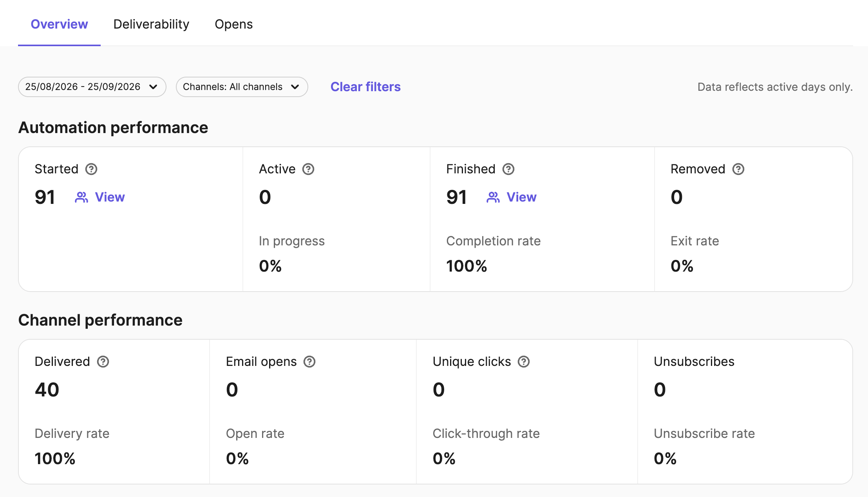Screen dimensions: 868x497
Task: Click the Unsubscribes heading
Action: pyautogui.click(x=694, y=362)
